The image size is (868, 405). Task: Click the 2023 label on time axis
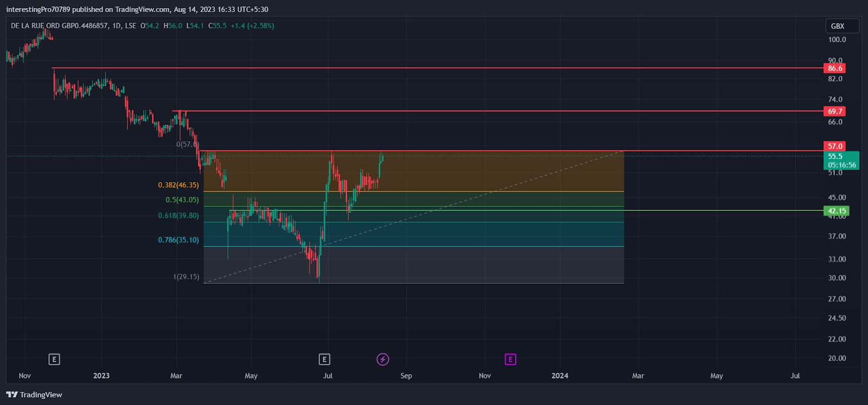click(x=101, y=376)
